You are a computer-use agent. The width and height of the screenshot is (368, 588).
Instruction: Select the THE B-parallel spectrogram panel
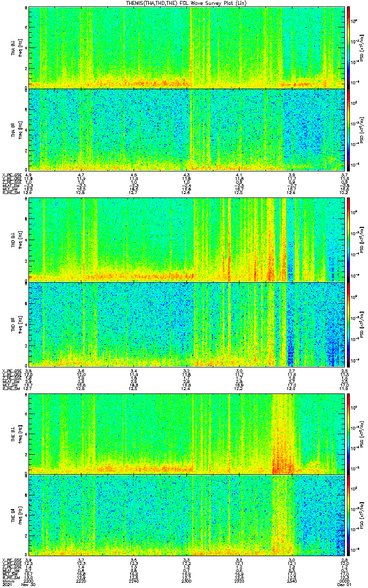187,516
